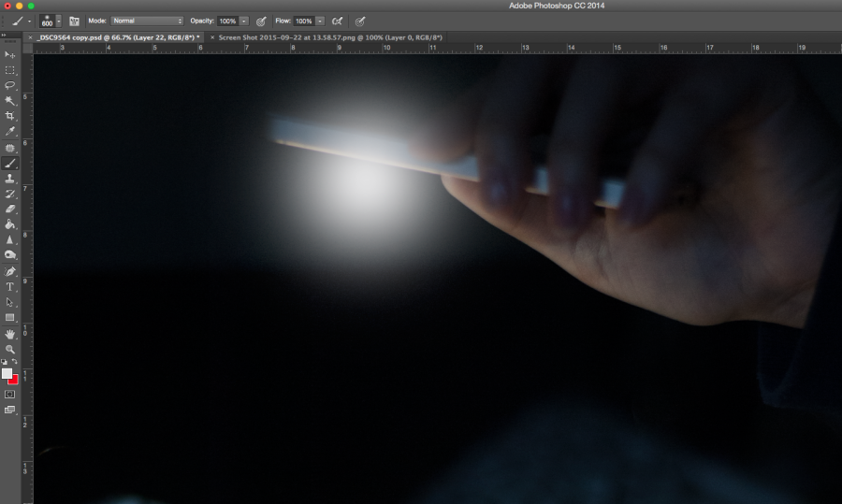Select the Brush tool in the toolbox

9,164
